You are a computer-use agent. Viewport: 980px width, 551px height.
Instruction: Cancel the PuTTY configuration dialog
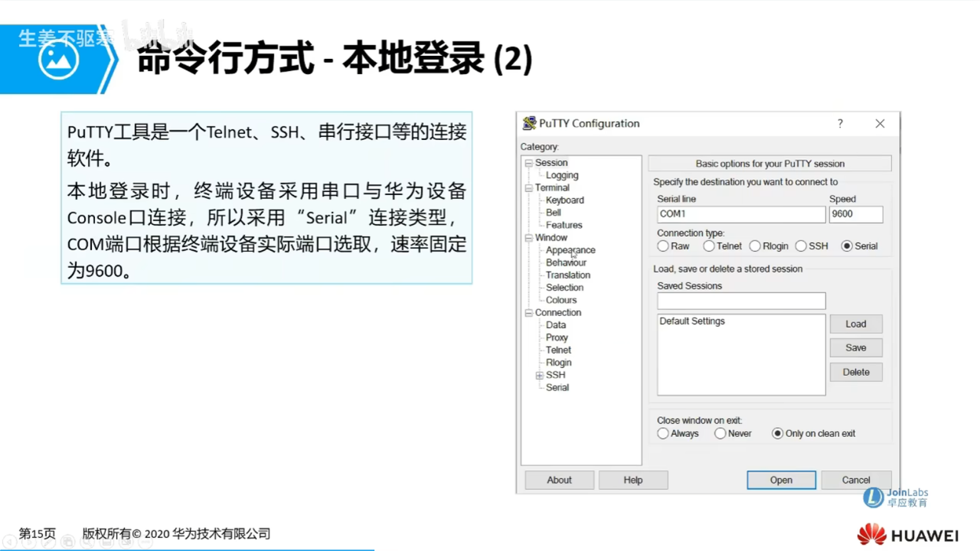coord(856,480)
